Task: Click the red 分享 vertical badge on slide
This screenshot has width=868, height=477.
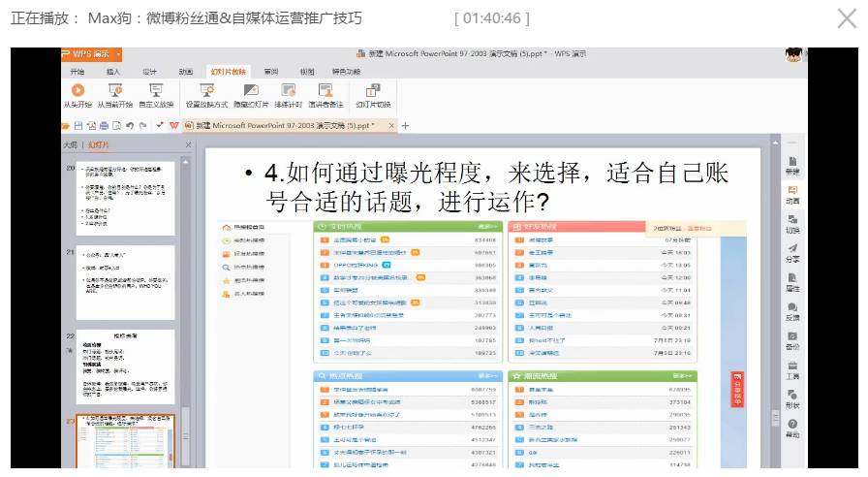Action: 737,389
